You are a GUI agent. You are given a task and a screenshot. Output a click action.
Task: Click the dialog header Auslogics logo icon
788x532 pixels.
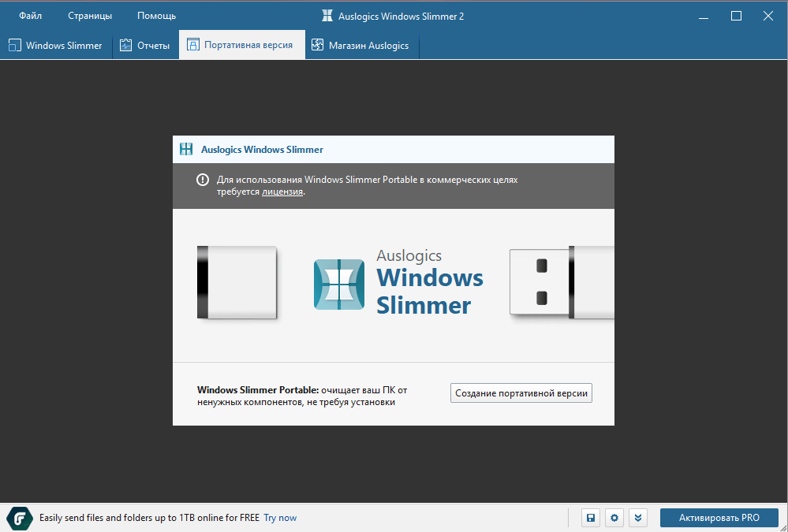point(186,149)
